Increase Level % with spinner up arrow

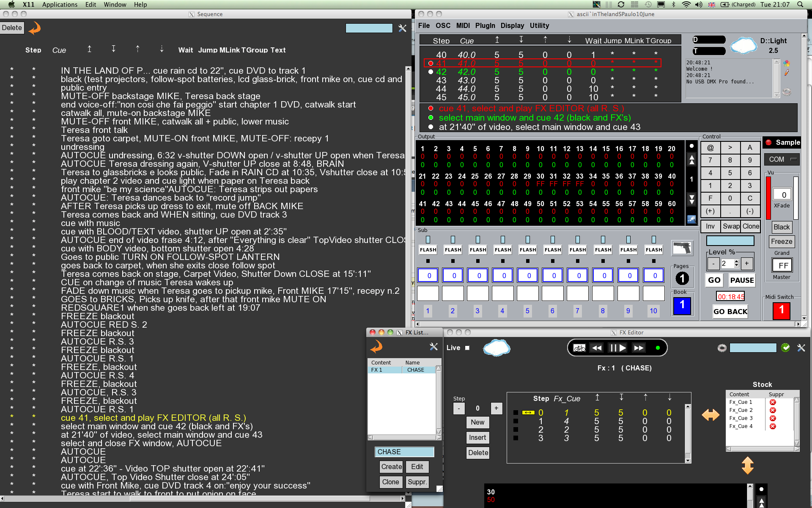[737, 261]
